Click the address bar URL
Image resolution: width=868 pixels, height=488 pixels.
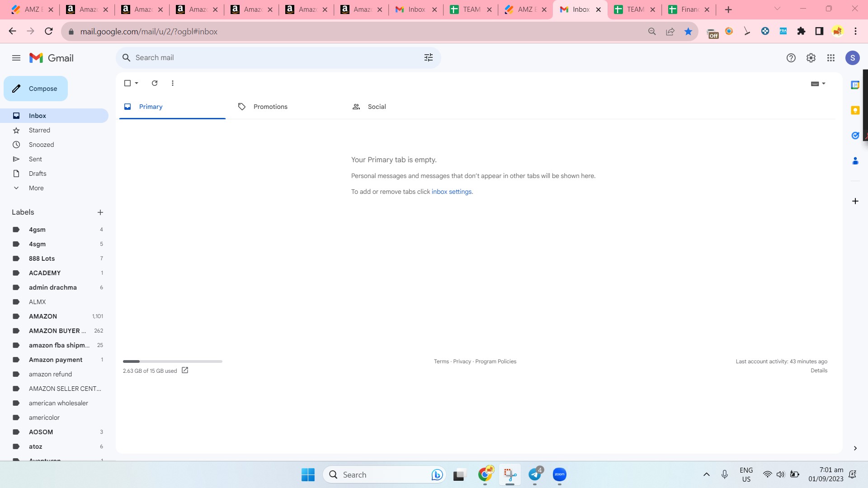pyautogui.click(x=149, y=32)
